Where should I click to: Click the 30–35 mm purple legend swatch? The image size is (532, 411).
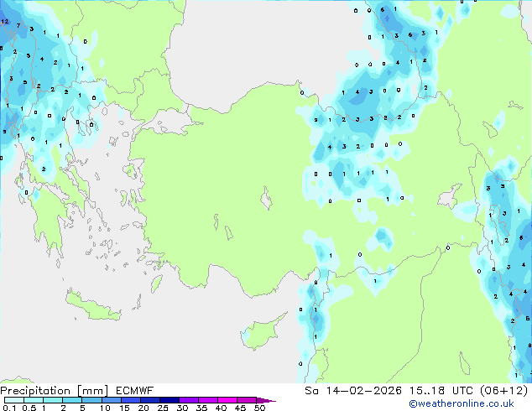click(x=189, y=400)
